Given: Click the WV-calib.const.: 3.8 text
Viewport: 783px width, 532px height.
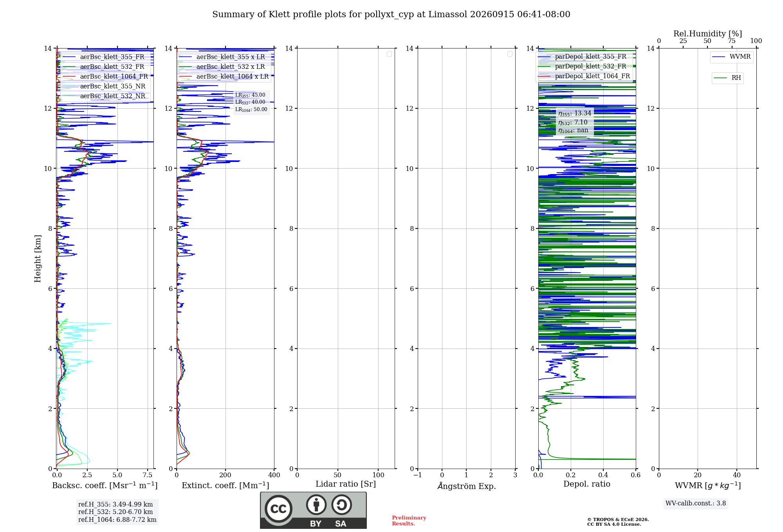Looking at the screenshot, I should (696, 503).
